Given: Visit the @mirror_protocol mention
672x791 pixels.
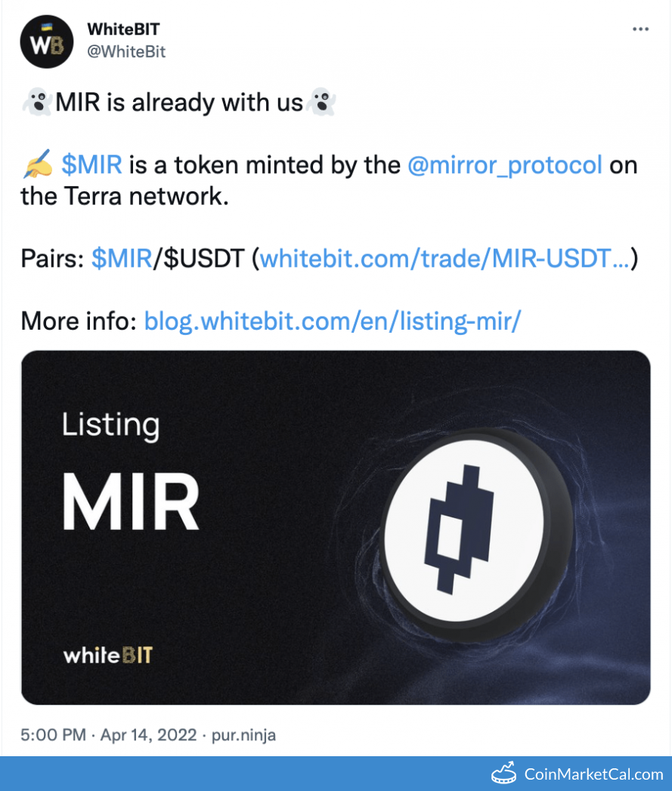Looking at the screenshot, I should pos(504,164).
